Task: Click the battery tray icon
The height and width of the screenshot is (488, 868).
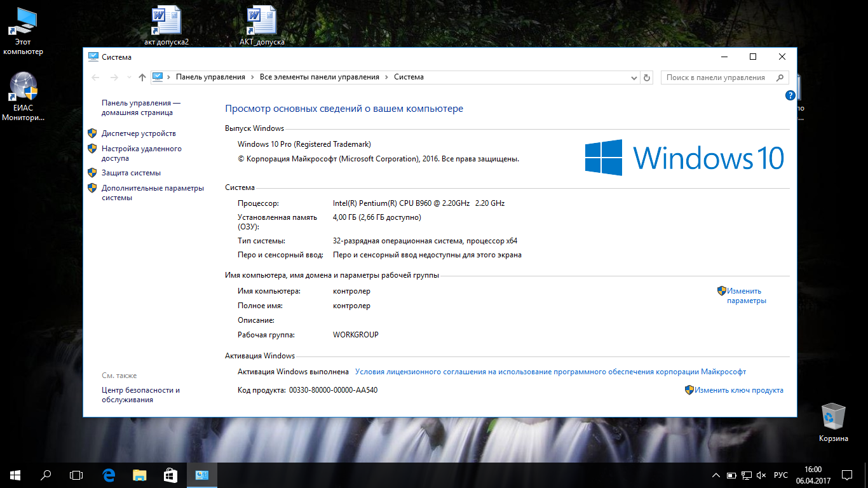Action: (731, 475)
